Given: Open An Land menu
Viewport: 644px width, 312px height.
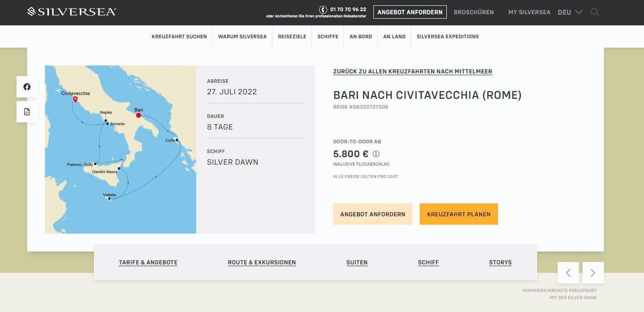Looking at the screenshot, I should pyautogui.click(x=394, y=36).
